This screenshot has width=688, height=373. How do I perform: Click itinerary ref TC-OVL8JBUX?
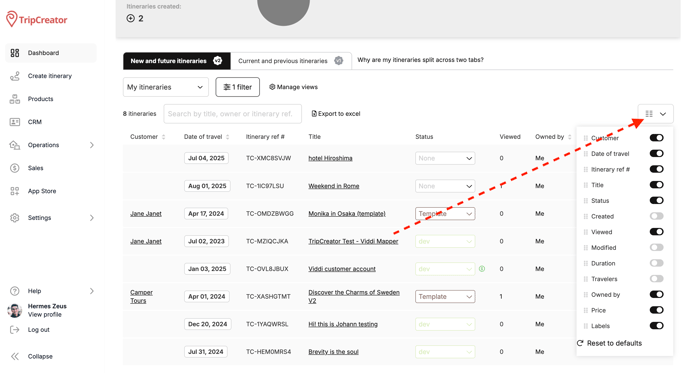(x=267, y=269)
